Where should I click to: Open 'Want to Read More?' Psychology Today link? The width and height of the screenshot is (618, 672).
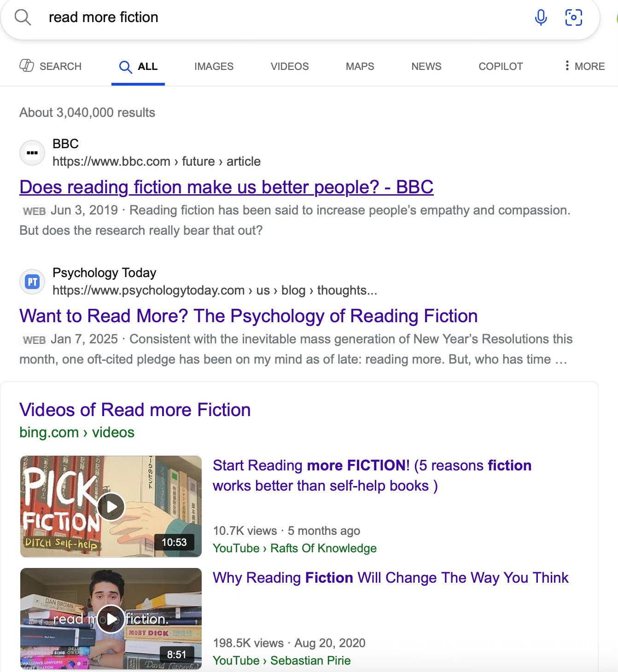[249, 316]
